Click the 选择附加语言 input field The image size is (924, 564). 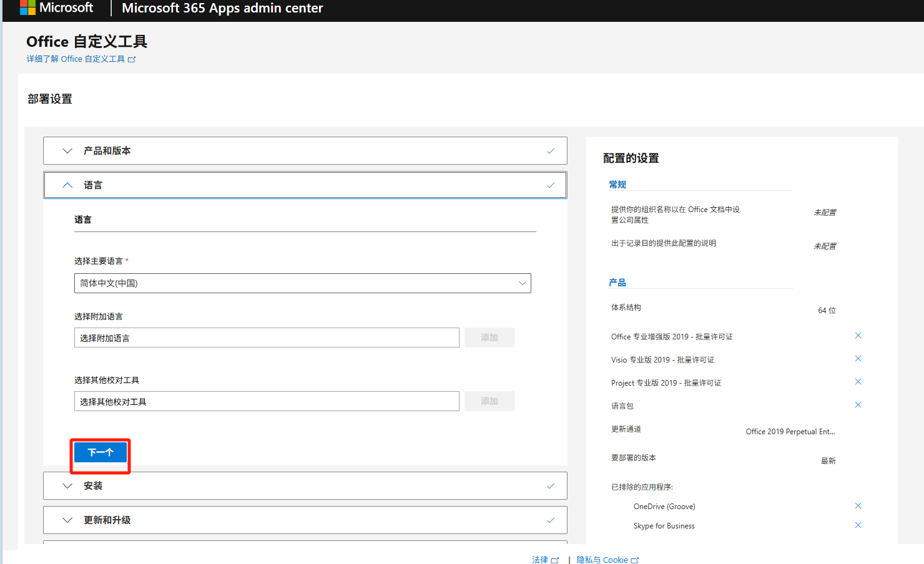(x=267, y=338)
